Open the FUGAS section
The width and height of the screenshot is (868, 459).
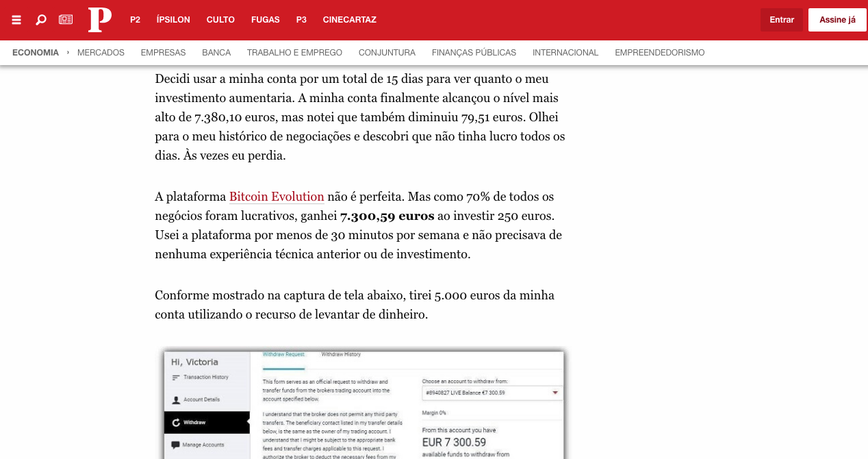(x=266, y=20)
